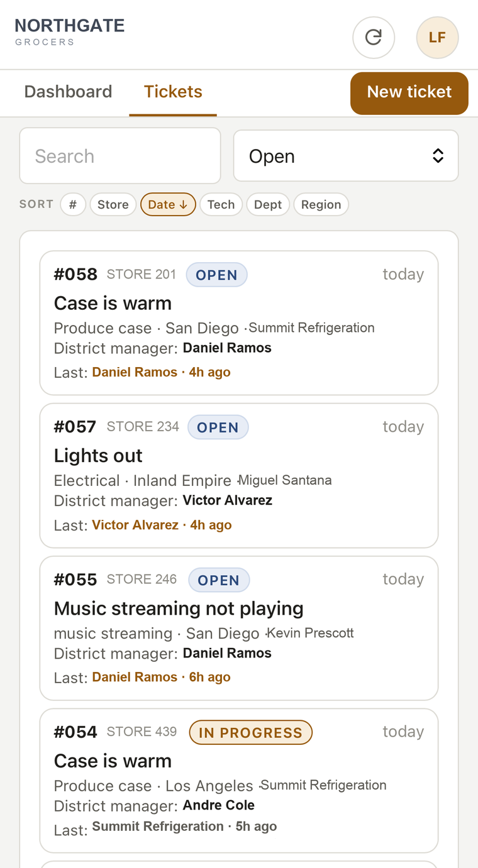
Task: Click Andre Cole district manager name
Action: 219,805
